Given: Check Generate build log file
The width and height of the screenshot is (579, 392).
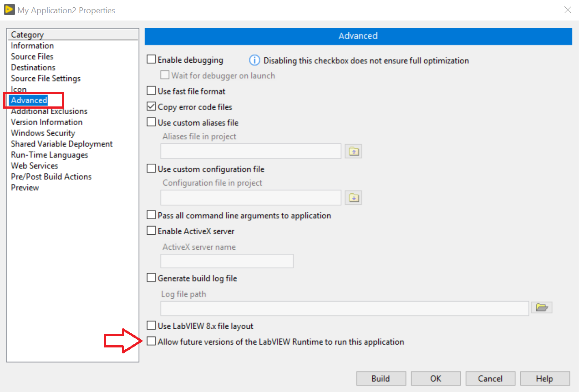Looking at the screenshot, I should [x=151, y=278].
